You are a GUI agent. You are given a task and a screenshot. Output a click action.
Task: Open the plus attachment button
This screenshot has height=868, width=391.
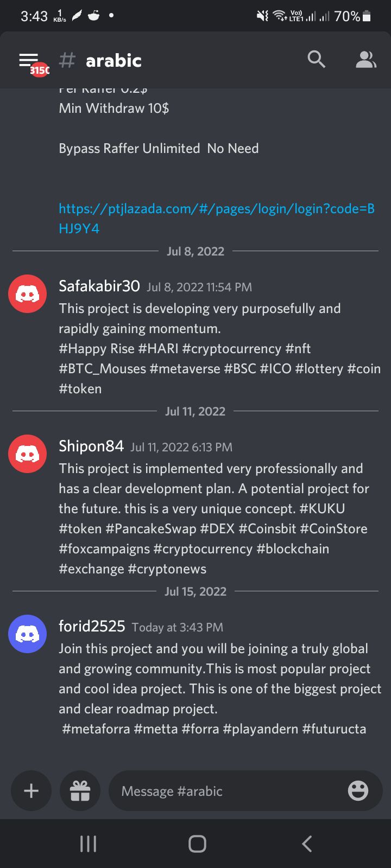[31, 790]
